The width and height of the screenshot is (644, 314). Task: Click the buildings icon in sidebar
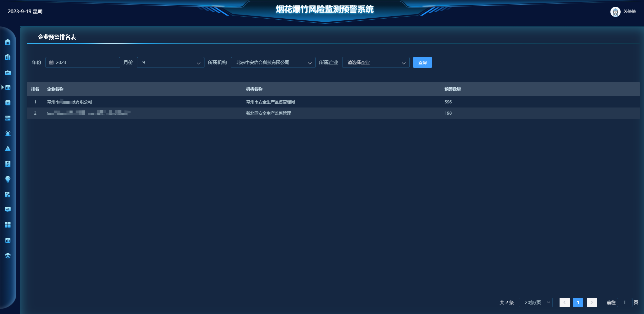(x=8, y=57)
